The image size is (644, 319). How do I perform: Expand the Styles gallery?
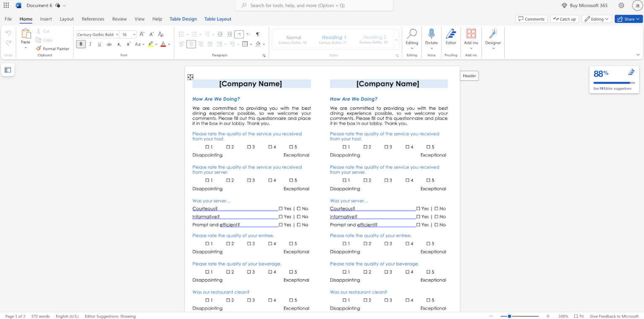point(396,40)
